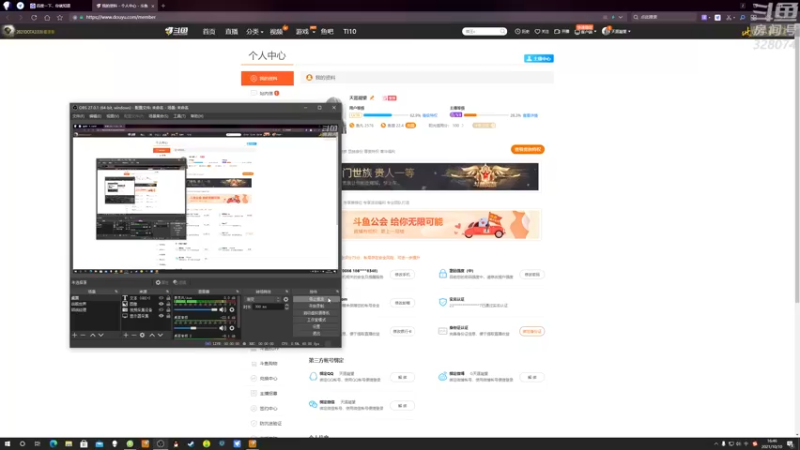Click the orange outlined button in the certification row
Viewport: 800px width, 450px height.
click(532, 332)
